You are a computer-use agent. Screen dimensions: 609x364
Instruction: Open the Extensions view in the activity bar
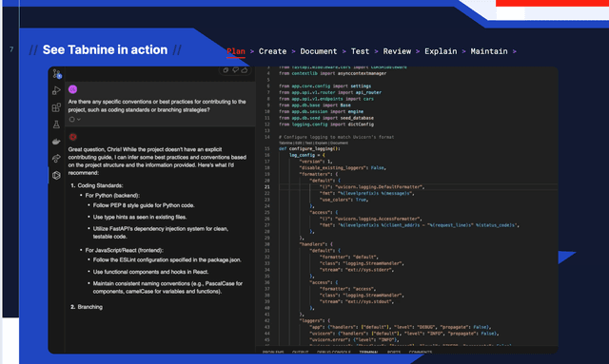[x=56, y=107]
